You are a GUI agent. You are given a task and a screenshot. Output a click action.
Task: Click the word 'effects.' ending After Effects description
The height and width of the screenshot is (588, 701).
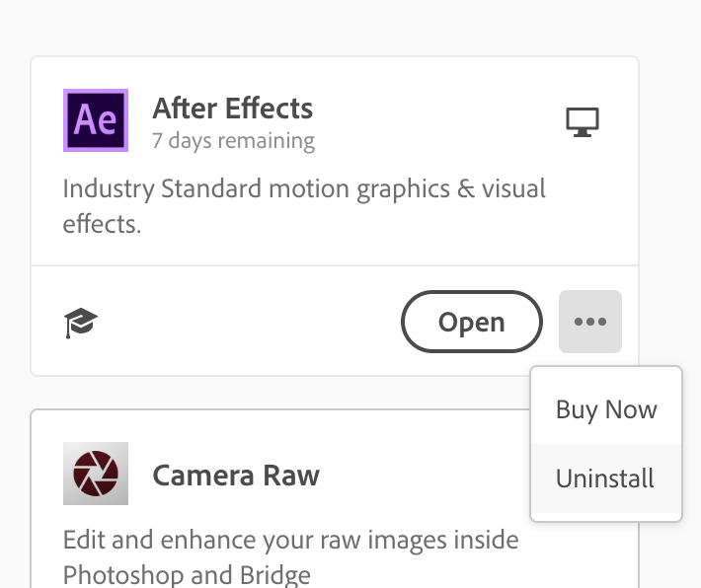tap(102, 224)
